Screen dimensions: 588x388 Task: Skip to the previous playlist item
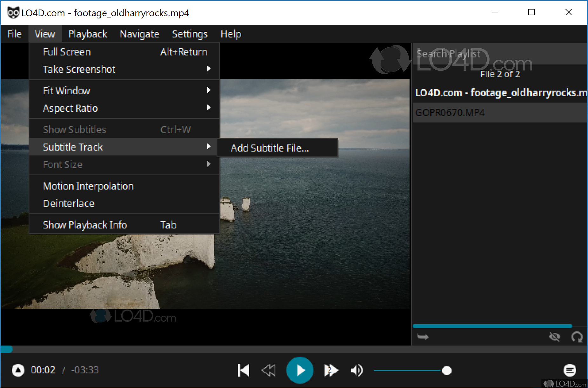point(243,370)
